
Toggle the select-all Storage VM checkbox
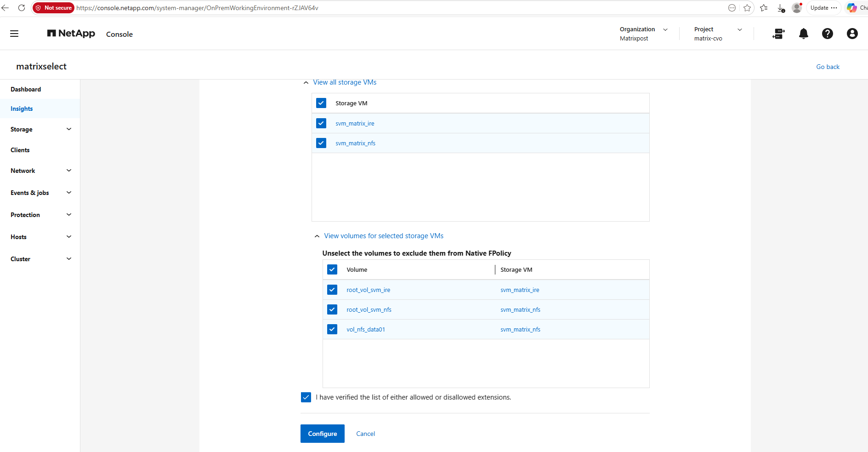point(321,103)
